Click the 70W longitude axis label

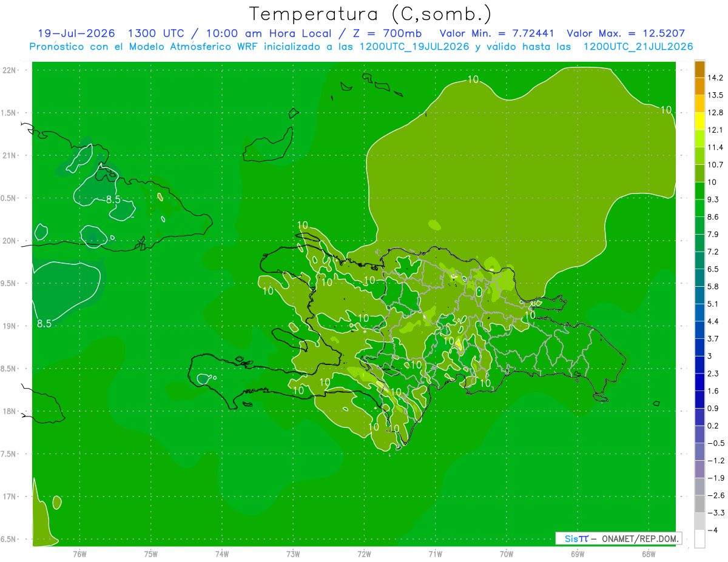click(507, 555)
